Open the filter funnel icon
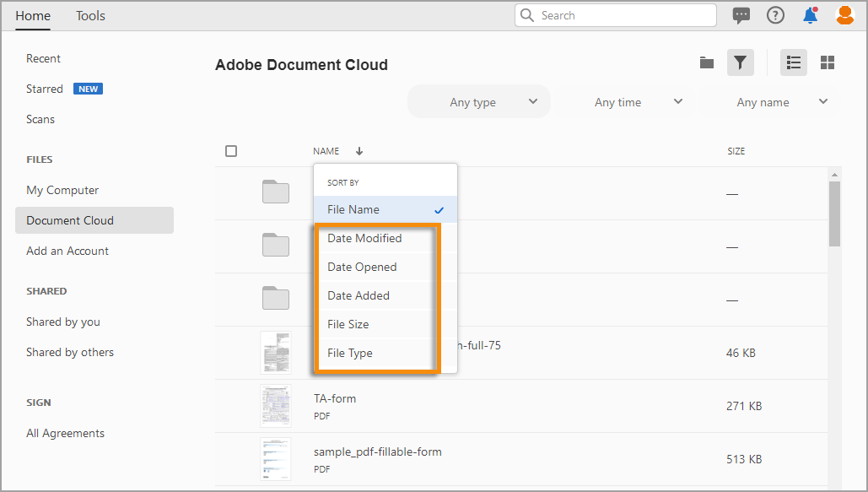The height and width of the screenshot is (492, 868). pyautogui.click(x=740, y=62)
